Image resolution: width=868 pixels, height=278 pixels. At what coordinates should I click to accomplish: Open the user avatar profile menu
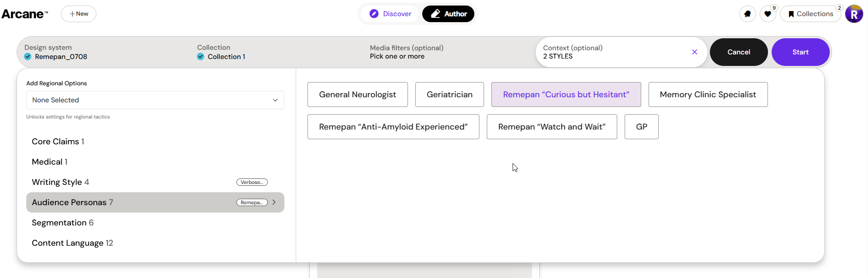[x=854, y=14]
